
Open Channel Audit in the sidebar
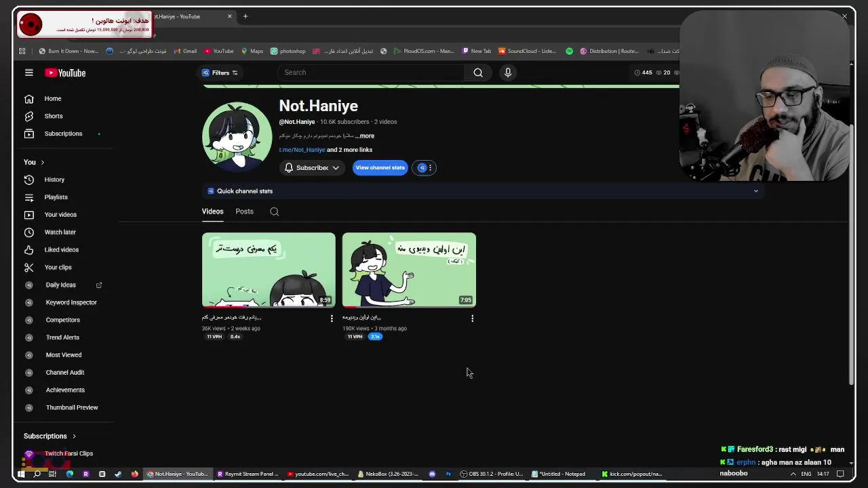tap(64, 373)
